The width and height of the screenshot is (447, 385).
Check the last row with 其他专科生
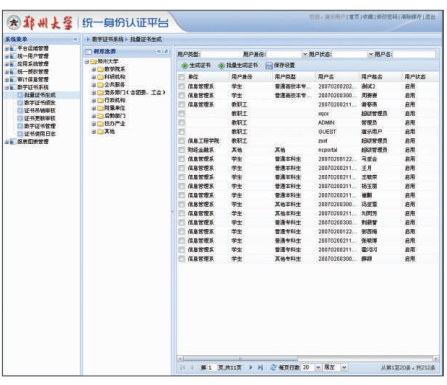click(182, 259)
